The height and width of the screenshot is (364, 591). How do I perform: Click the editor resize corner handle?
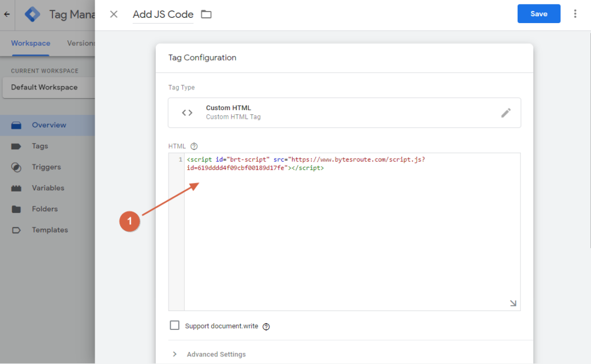pos(513,303)
